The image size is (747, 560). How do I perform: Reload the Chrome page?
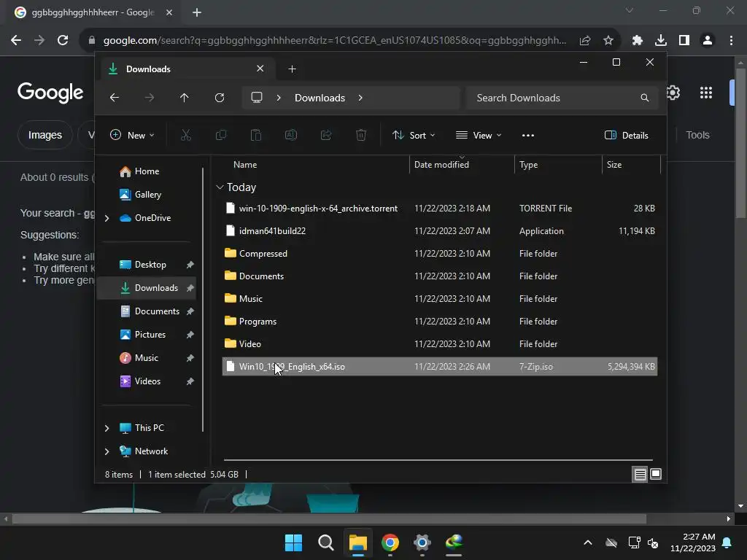63,41
